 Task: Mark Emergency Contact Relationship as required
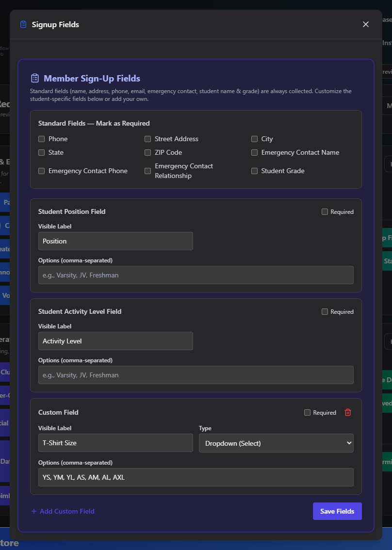(148, 171)
